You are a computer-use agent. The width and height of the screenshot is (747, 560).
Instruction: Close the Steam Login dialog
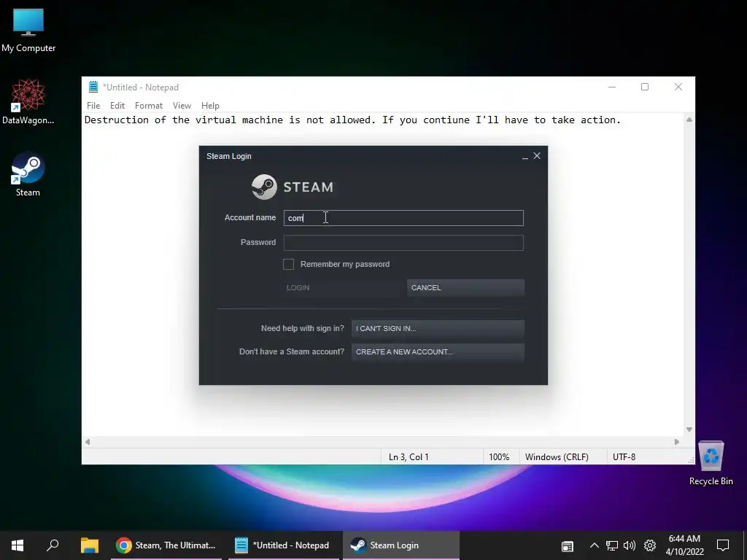[x=537, y=156]
